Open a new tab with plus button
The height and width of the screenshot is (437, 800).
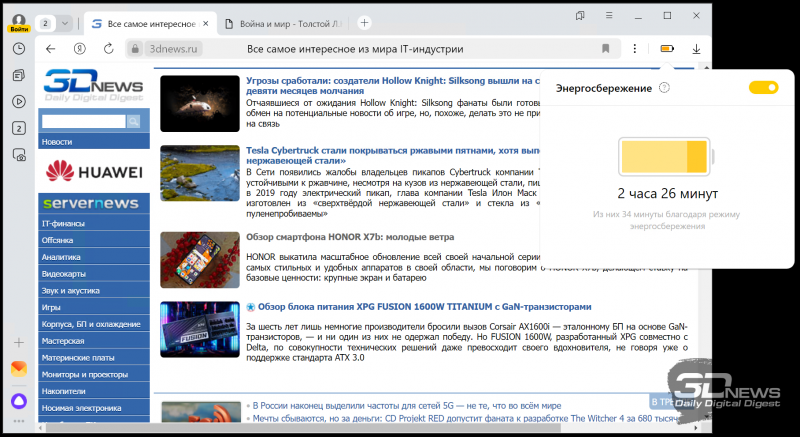coord(364,22)
